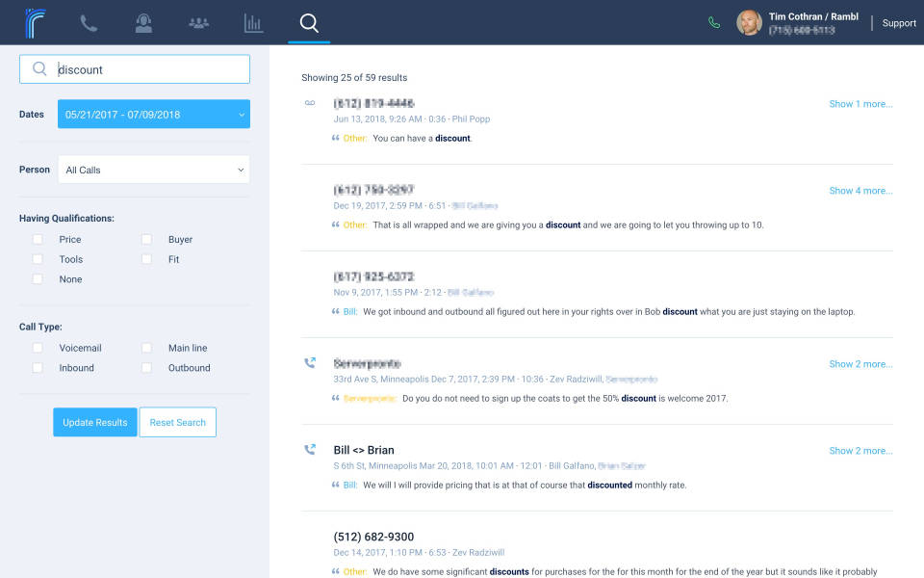Open the Person All Calls dropdown
The image size is (924, 578).
click(x=154, y=170)
